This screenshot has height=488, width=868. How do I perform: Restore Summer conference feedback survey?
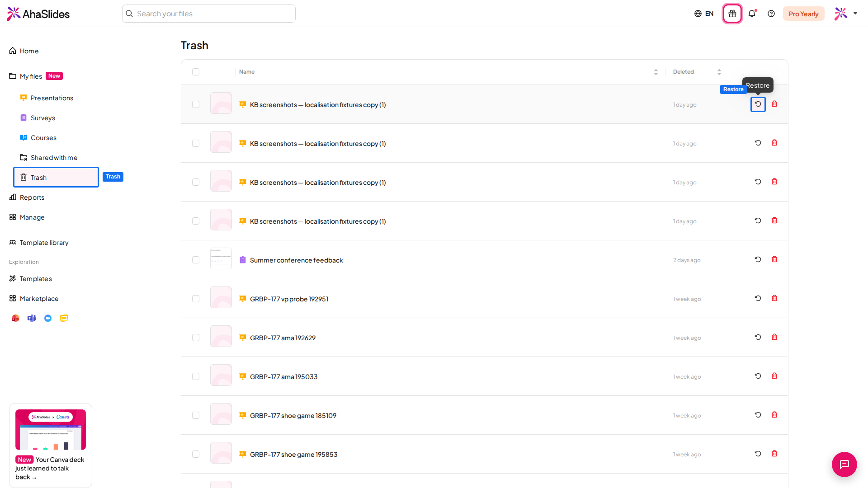point(758,259)
